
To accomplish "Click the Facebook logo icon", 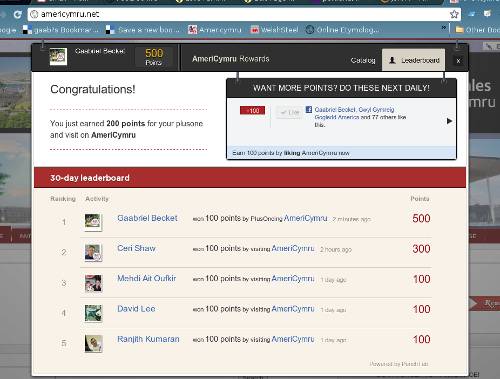I will 309,109.
